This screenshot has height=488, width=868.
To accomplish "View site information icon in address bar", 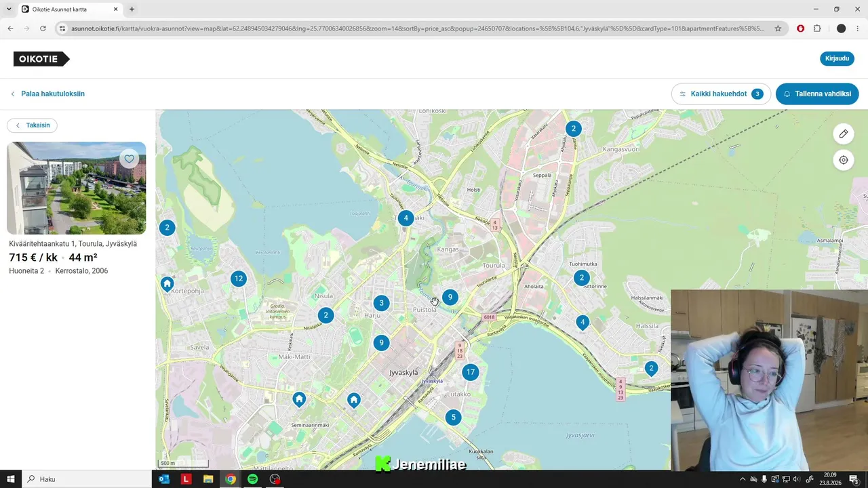I will click(x=62, y=28).
